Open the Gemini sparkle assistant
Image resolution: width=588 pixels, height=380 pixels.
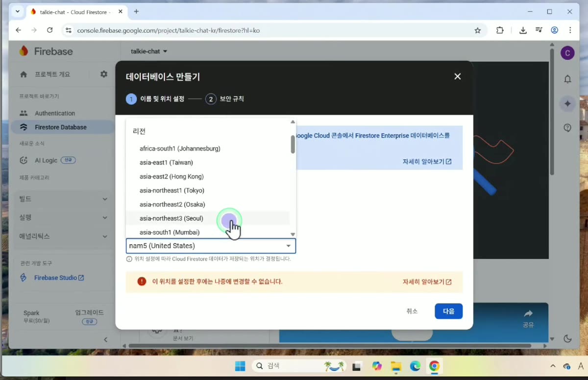[567, 103]
